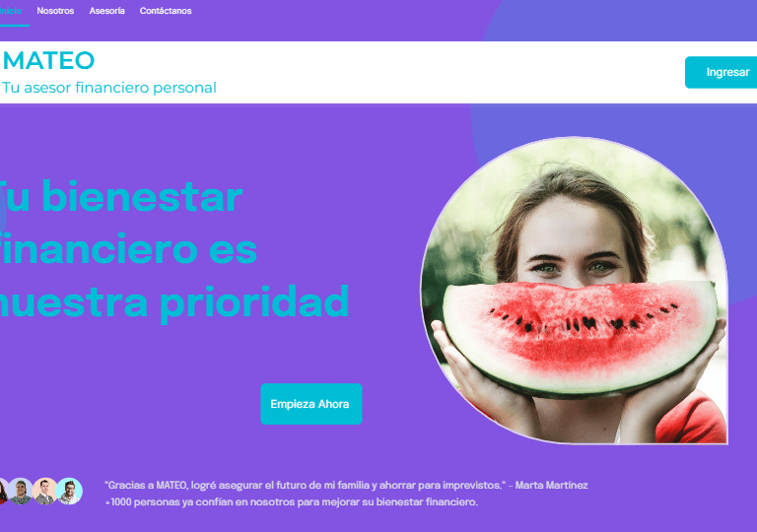
Task: Click the name Marta Martínez
Action: (551, 485)
